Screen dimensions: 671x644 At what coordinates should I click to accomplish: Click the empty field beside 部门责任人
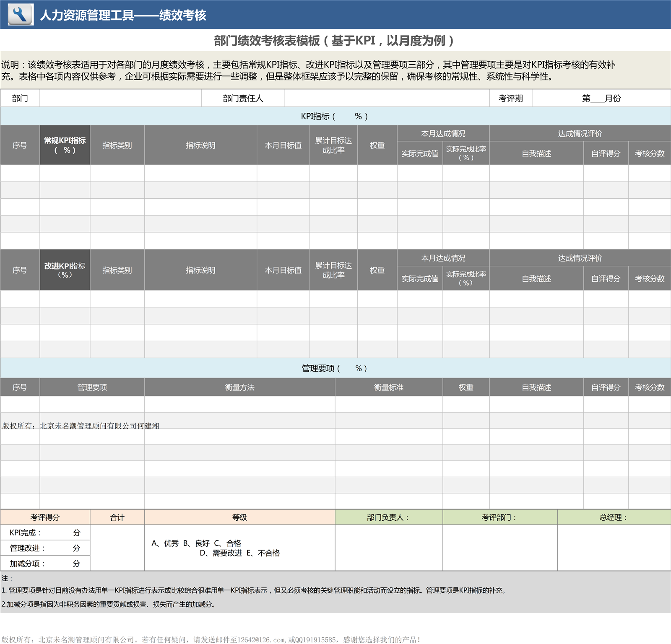click(x=387, y=99)
